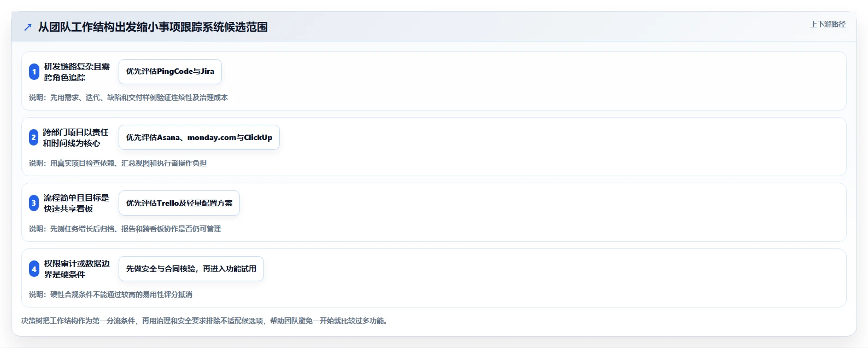Click the note starting 说明：先用需求、迭代
868x348 pixels.
[128, 97]
